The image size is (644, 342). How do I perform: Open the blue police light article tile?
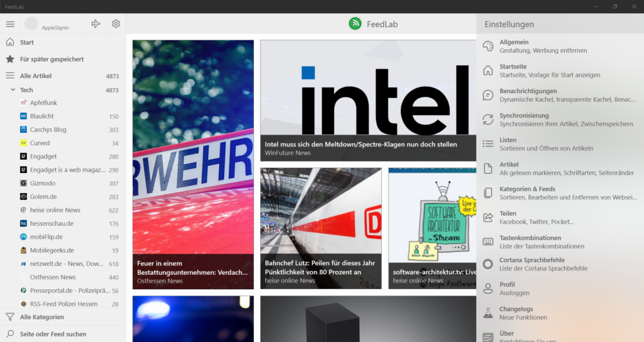click(193, 319)
